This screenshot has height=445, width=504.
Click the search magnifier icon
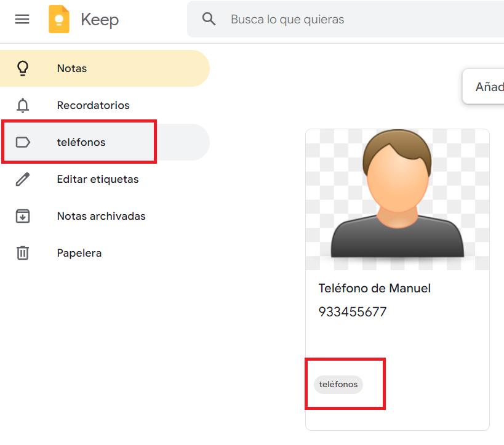coord(209,19)
